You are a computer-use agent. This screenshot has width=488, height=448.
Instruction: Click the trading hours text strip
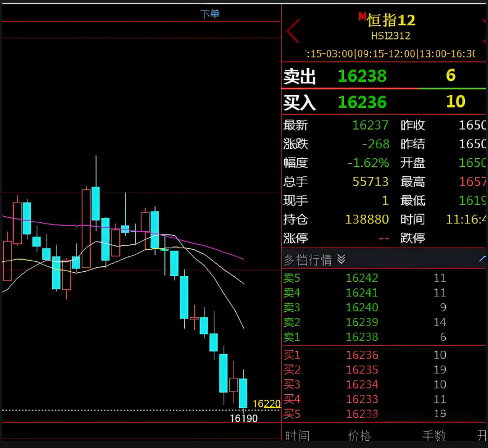coord(390,54)
